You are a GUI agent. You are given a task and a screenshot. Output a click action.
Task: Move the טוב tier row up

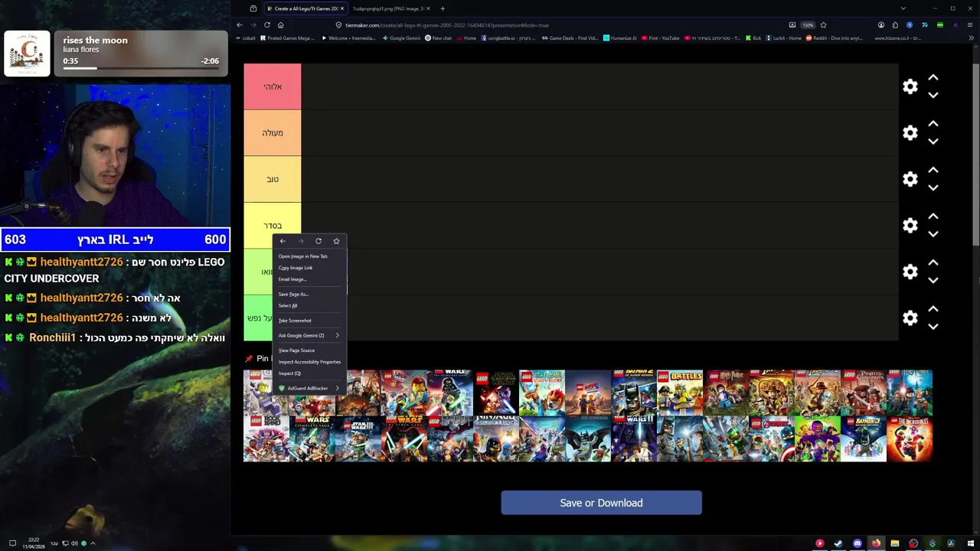point(933,171)
